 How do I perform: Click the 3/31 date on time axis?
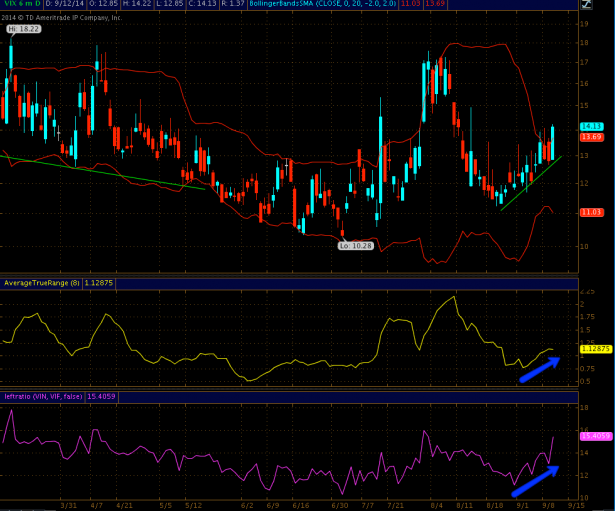[68, 505]
